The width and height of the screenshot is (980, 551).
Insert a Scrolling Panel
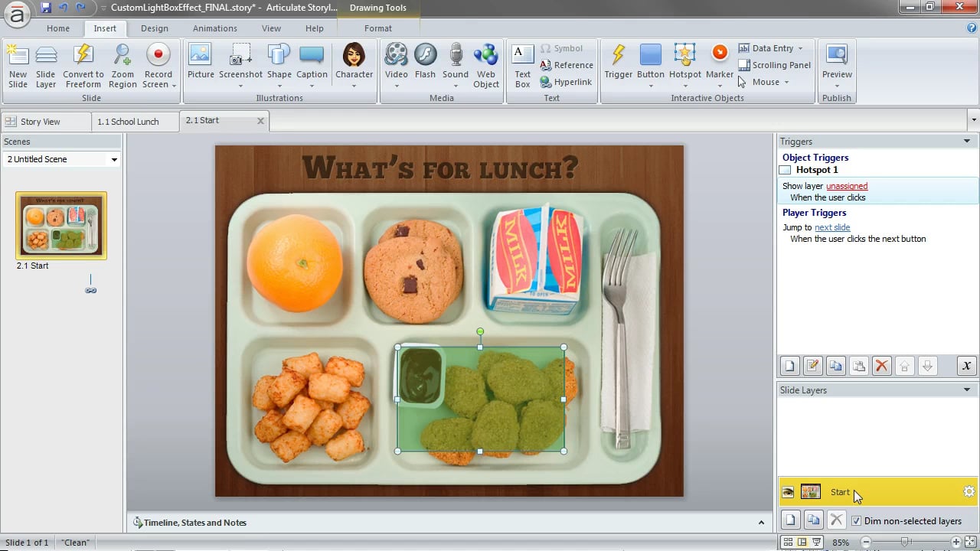coord(774,65)
